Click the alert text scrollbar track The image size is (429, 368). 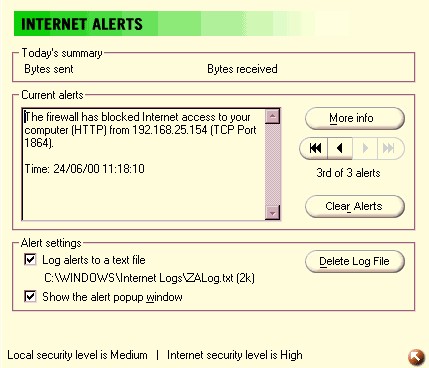tap(273, 165)
